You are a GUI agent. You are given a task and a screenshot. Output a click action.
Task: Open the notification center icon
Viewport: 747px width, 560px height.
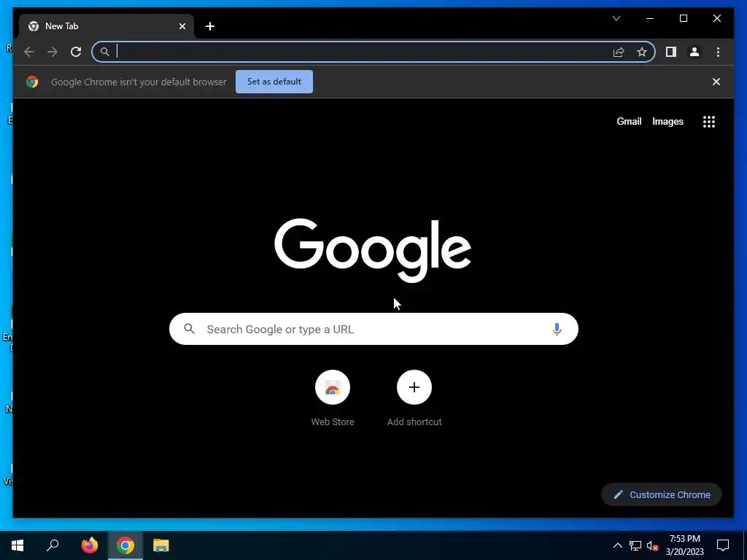pos(723,545)
